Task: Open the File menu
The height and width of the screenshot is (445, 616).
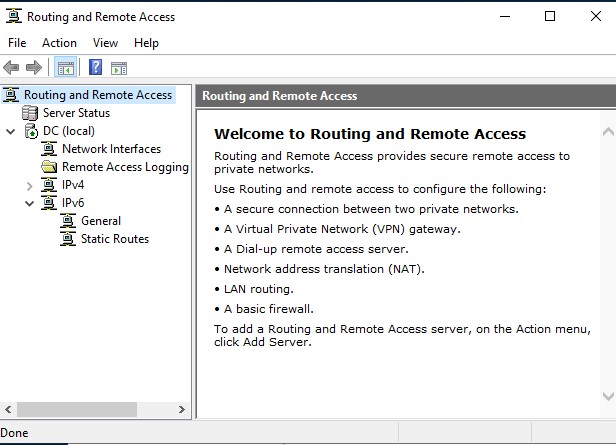Action: [17, 43]
